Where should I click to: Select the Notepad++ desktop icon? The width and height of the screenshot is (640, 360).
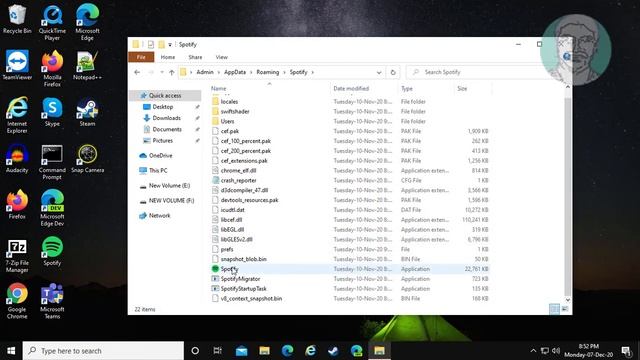(x=87, y=65)
